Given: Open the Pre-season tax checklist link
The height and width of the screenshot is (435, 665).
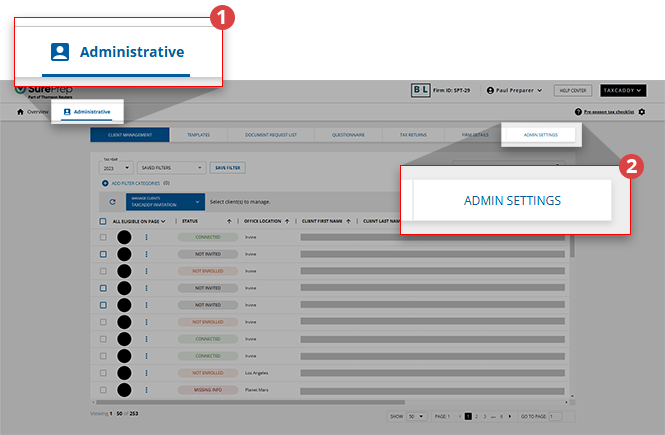Looking at the screenshot, I should [609, 112].
